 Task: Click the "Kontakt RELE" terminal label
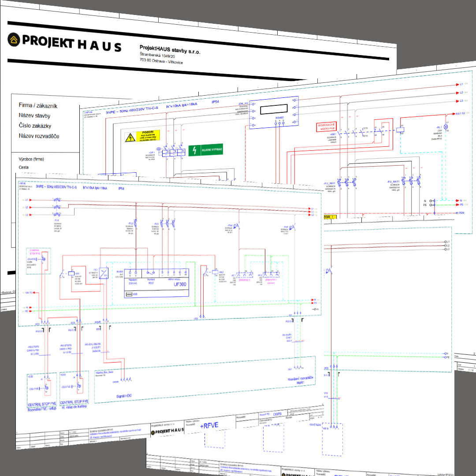tap(151, 281)
